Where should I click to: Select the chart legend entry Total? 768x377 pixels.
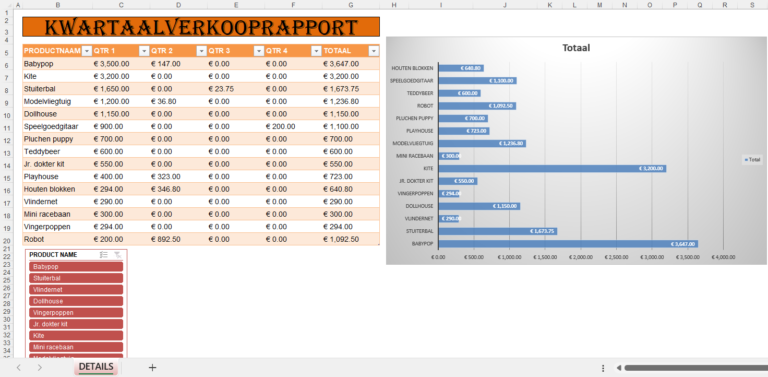[752, 159]
